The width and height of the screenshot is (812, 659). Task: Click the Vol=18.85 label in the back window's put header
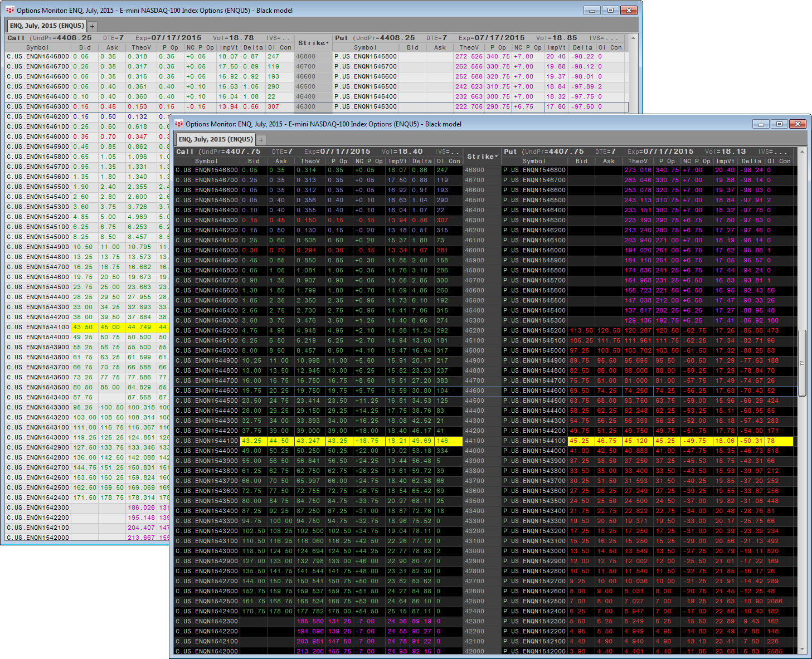pyautogui.click(x=557, y=38)
